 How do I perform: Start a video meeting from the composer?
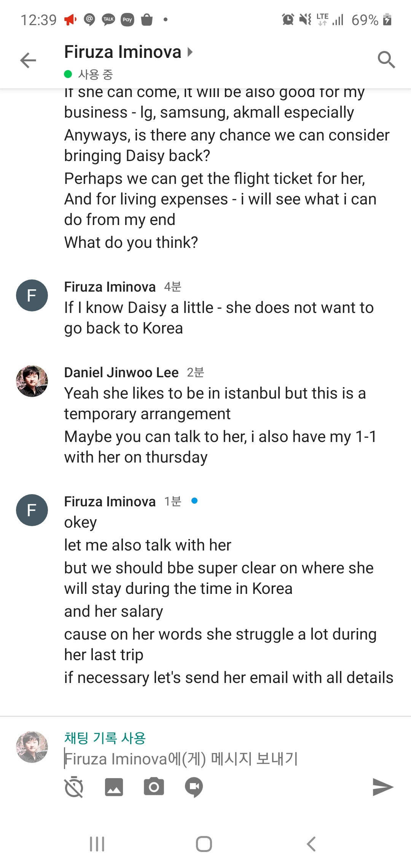[x=194, y=787]
